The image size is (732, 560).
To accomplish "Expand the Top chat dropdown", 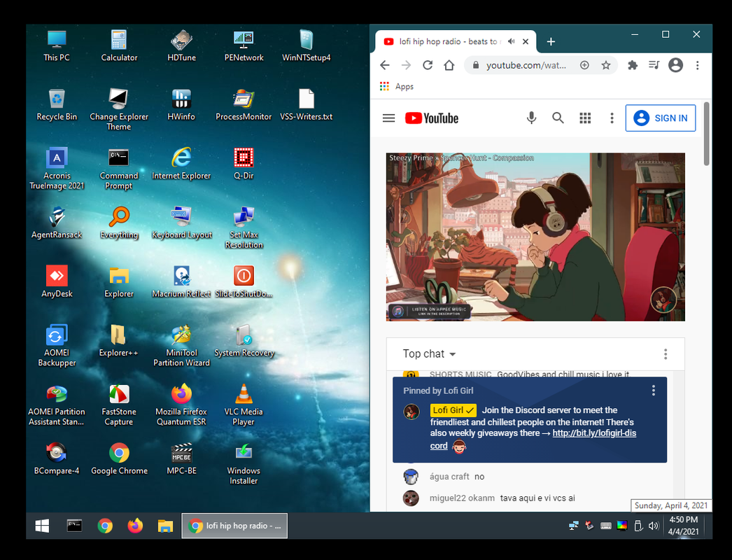I will pos(429,354).
